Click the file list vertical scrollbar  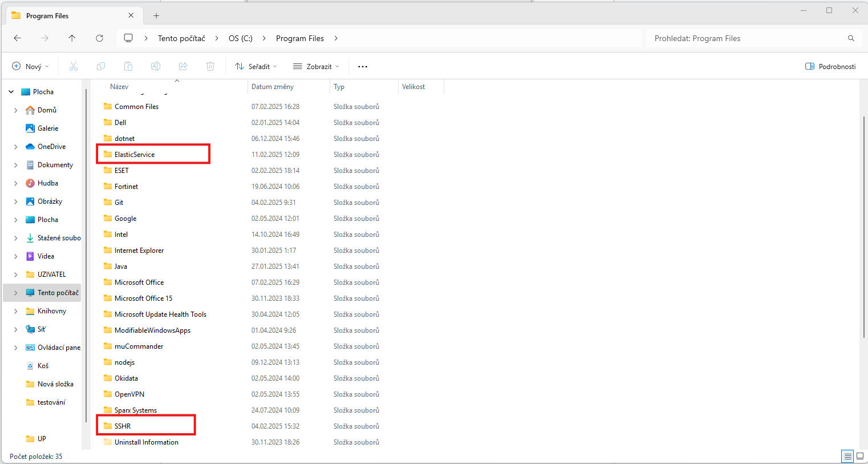(863, 228)
